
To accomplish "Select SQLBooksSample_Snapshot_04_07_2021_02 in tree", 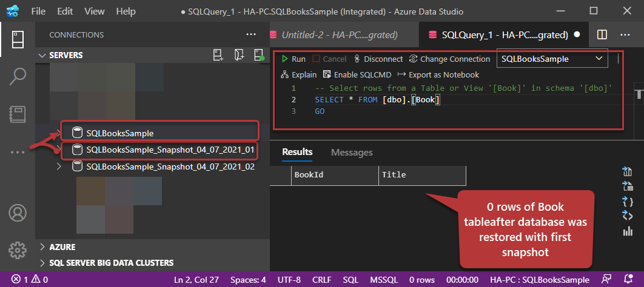I will click(170, 167).
